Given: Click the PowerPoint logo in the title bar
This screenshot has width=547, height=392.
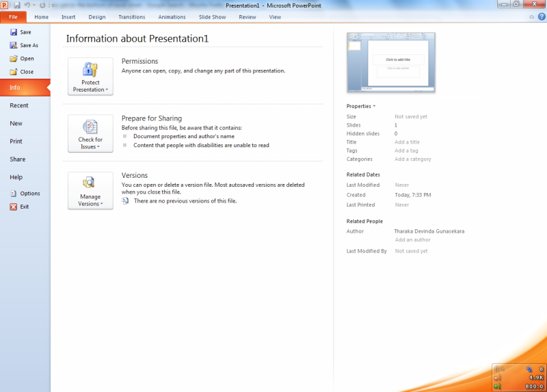Looking at the screenshot, I should click(x=4, y=5).
